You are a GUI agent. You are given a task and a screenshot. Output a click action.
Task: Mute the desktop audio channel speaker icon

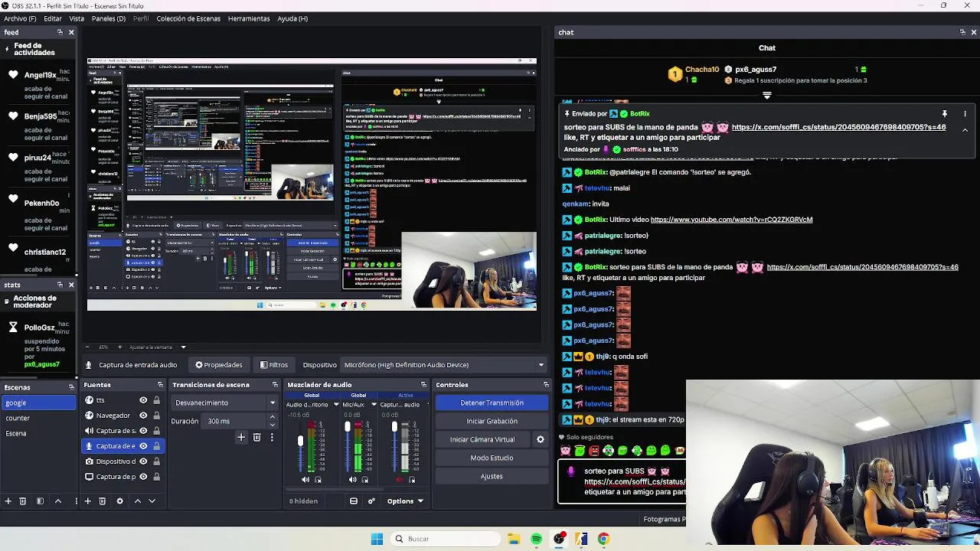point(305,480)
